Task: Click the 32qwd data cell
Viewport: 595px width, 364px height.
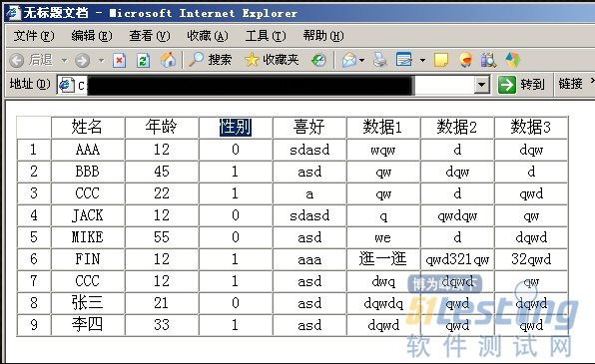Action: coord(530,259)
